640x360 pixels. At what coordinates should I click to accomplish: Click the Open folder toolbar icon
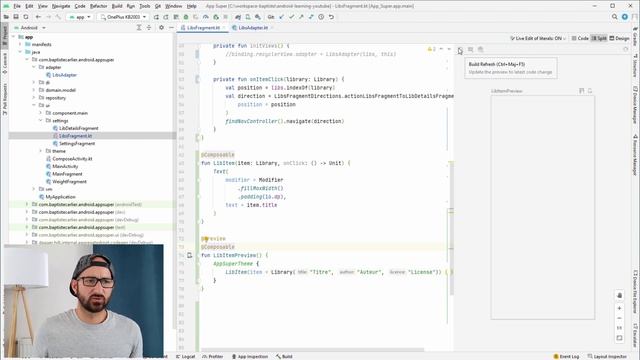6,17
